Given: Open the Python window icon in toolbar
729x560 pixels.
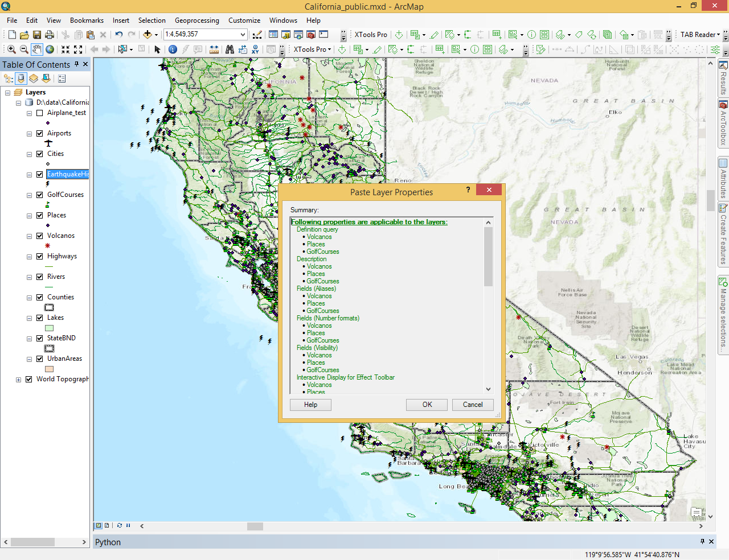Looking at the screenshot, I should [323, 35].
